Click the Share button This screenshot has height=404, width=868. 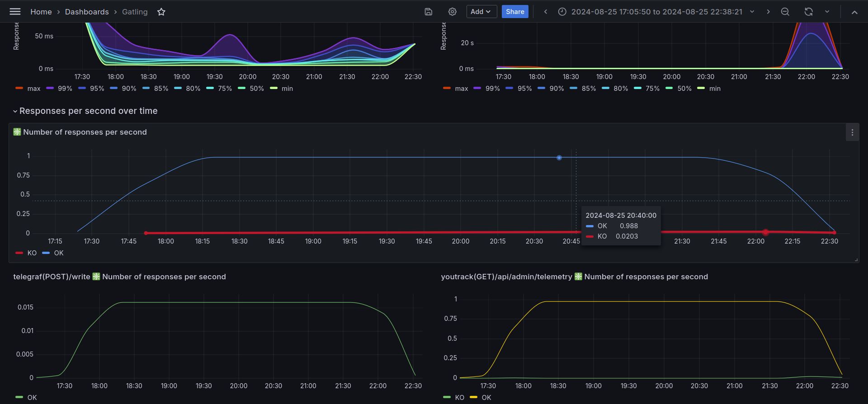click(x=515, y=12)
